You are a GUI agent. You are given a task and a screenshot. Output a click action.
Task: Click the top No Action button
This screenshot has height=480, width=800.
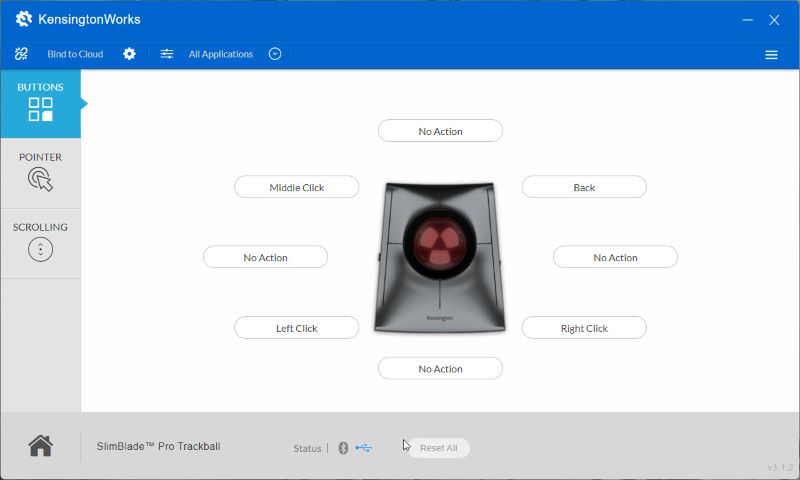[x=440, y=131]
